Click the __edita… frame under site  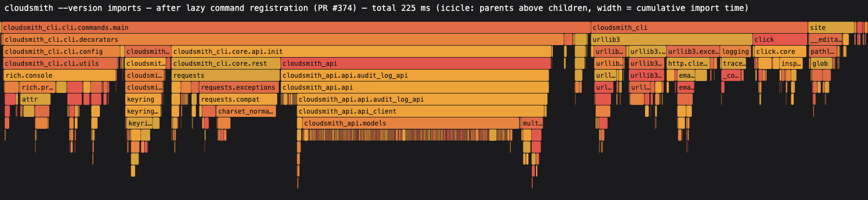tap(826, 40)
